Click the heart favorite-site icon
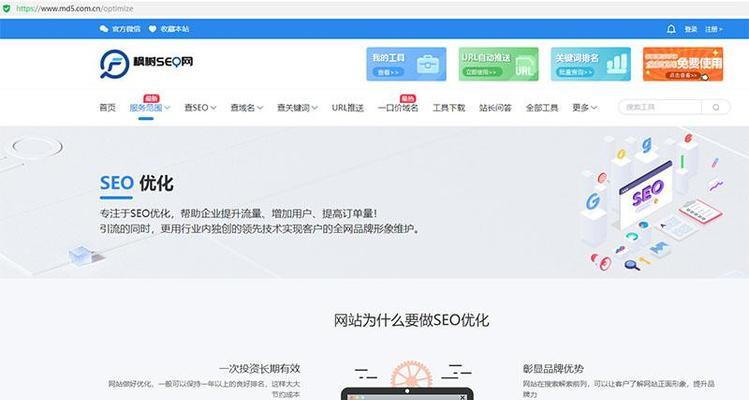 click(152, 29)
